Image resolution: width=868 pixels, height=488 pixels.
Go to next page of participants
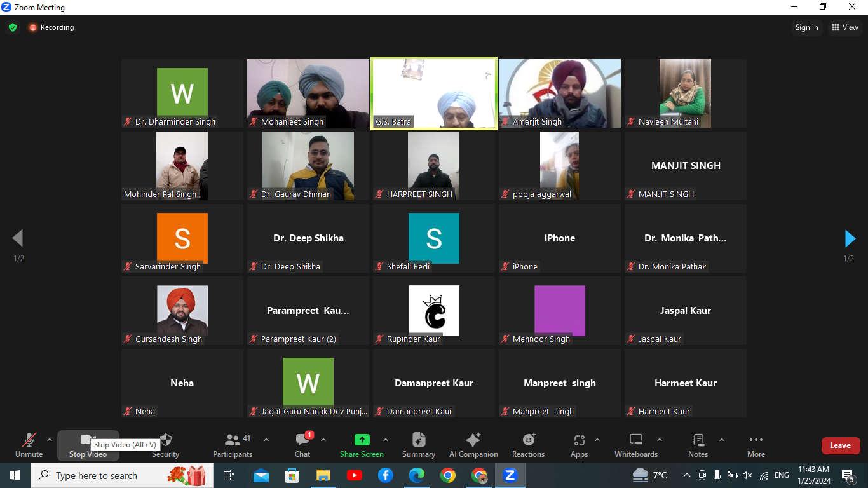(850, 238)
